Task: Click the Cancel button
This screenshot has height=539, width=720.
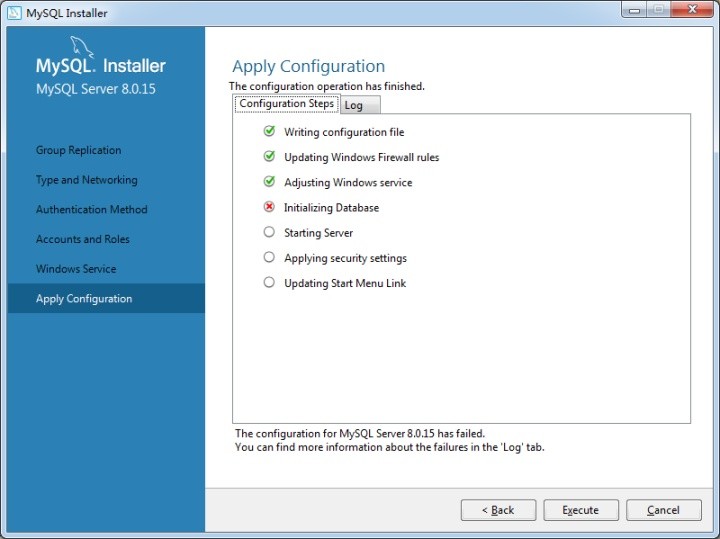Action: (x=664, y=510)
